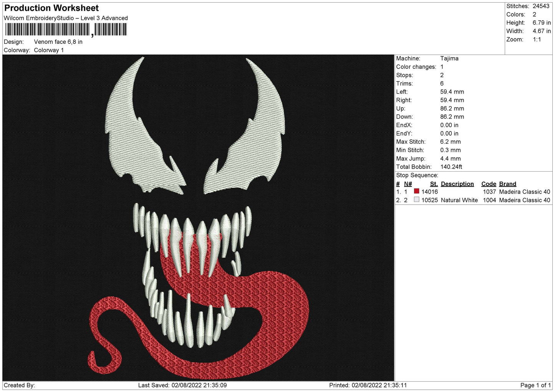Click the Madeira Classic 40 brand in row 1
This screenshot has width=555, height=392.
click(x=524, y=192)
